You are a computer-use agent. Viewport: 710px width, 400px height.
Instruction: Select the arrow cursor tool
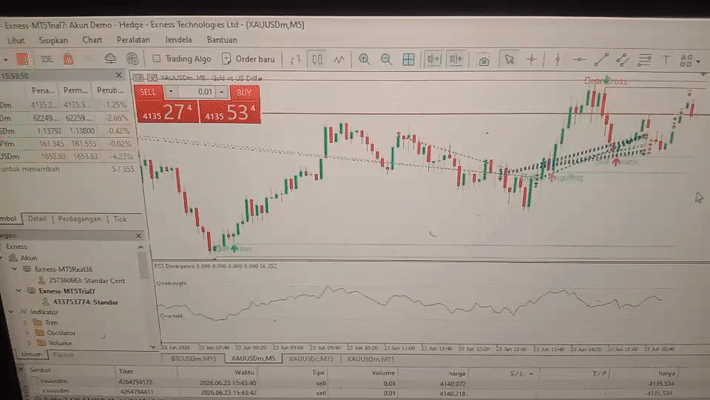(509, 59)
